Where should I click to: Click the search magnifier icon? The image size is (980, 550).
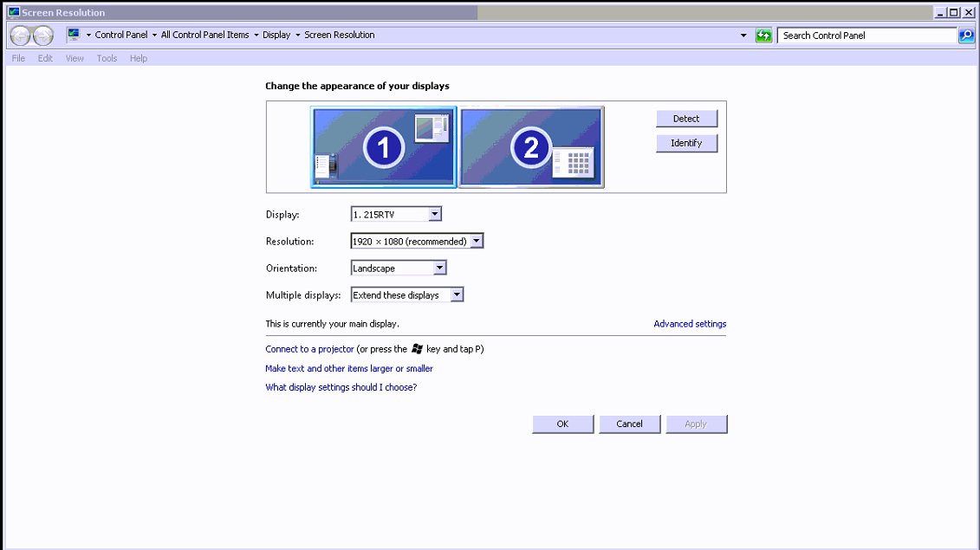click(x=966, y=36)
